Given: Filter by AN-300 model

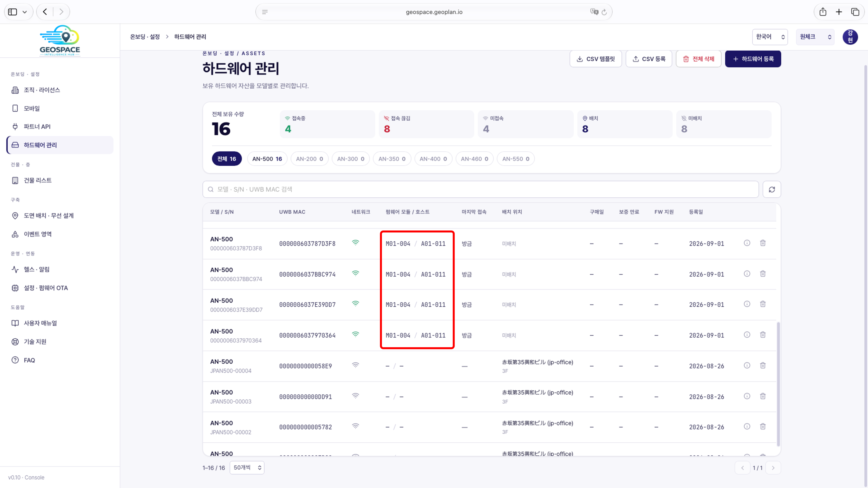Looking at the screenshot, I should [x=351, y=159].
